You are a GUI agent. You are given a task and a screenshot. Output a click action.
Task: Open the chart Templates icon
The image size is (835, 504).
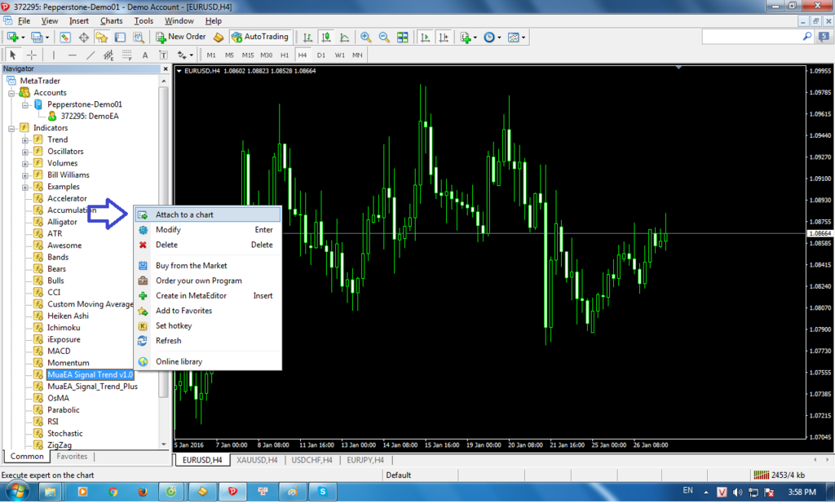[514, 37]
